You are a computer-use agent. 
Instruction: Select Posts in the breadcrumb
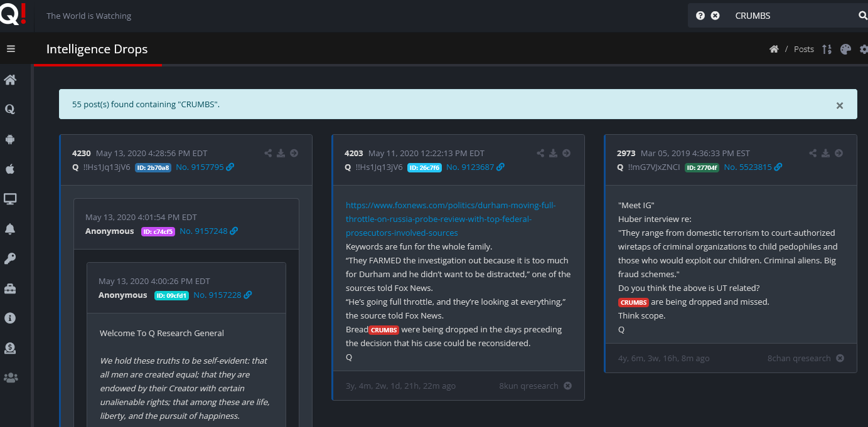803,50
